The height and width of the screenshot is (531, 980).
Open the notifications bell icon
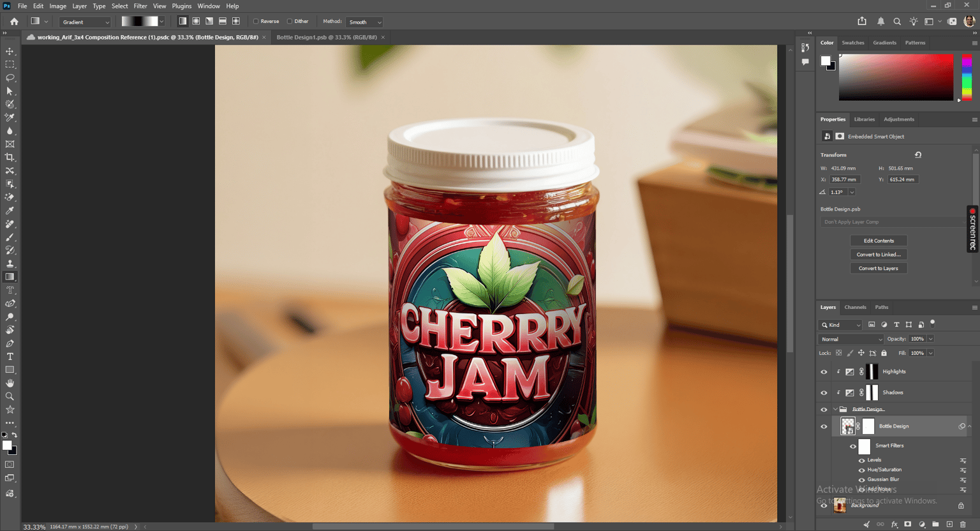(x=880, y=21)
